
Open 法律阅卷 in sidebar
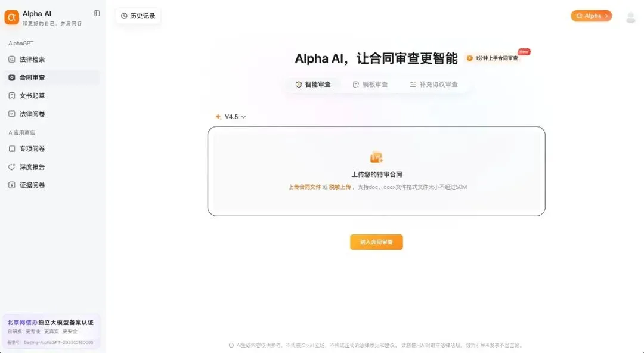coord(52,114)
